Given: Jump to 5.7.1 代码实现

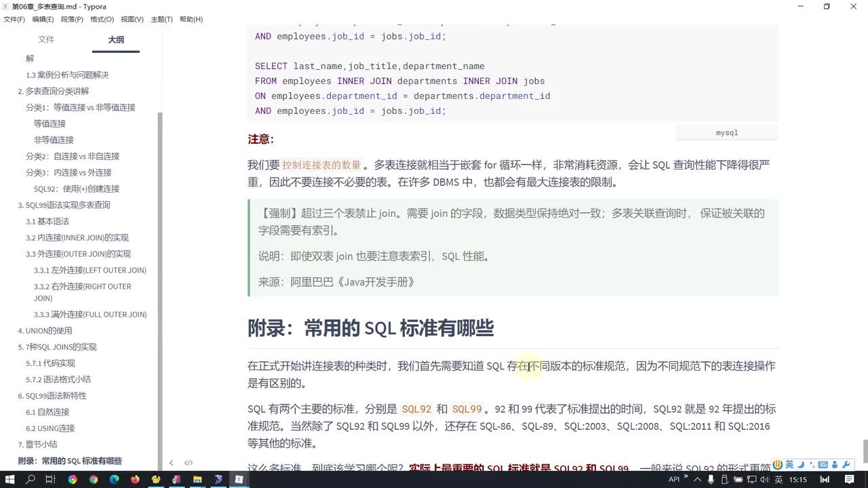Looking at the screenshot, I should [50, 363].
